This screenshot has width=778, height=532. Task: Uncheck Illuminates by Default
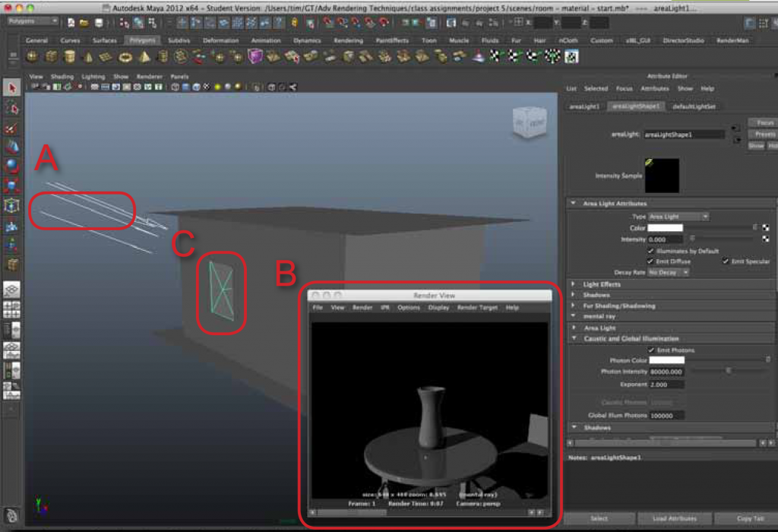coord(651,251)
